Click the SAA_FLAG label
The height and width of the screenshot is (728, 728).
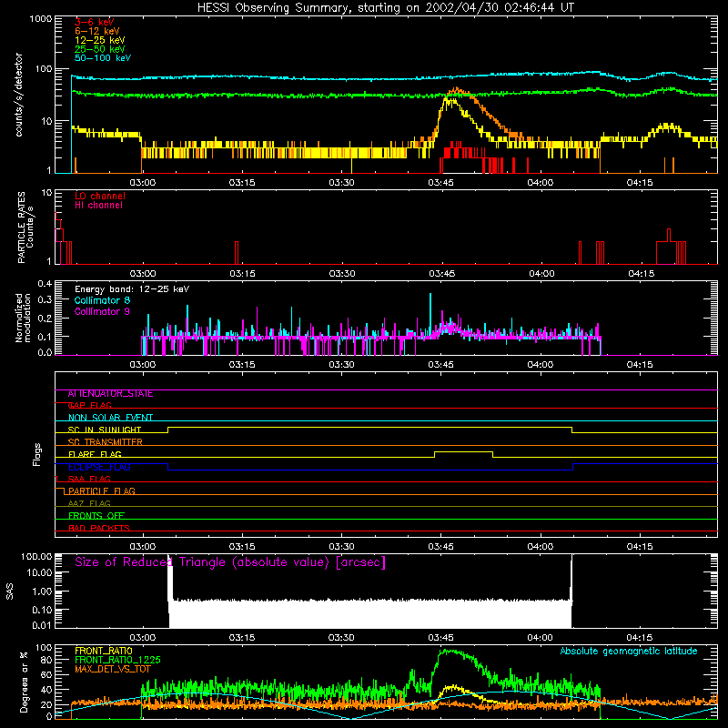89,480
